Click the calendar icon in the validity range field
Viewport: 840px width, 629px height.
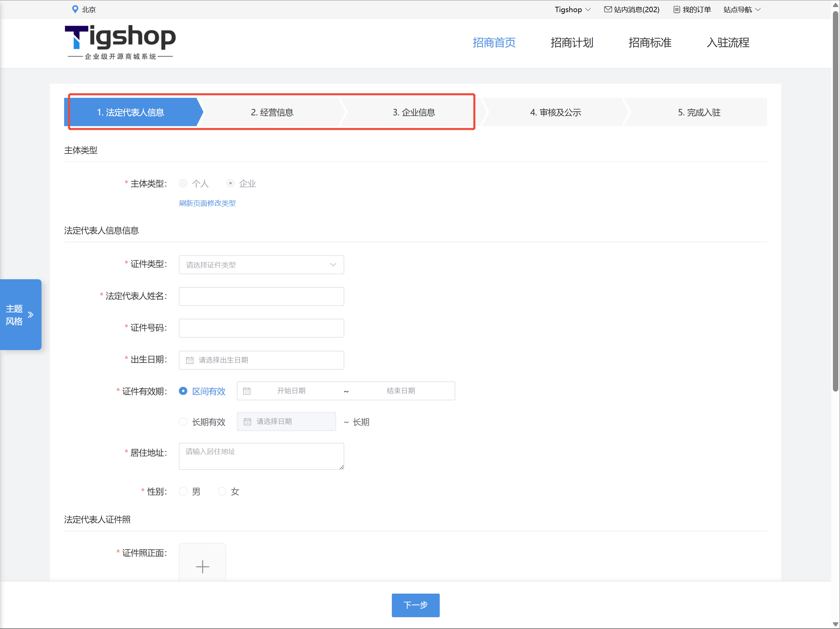click(x=247, y=391)
